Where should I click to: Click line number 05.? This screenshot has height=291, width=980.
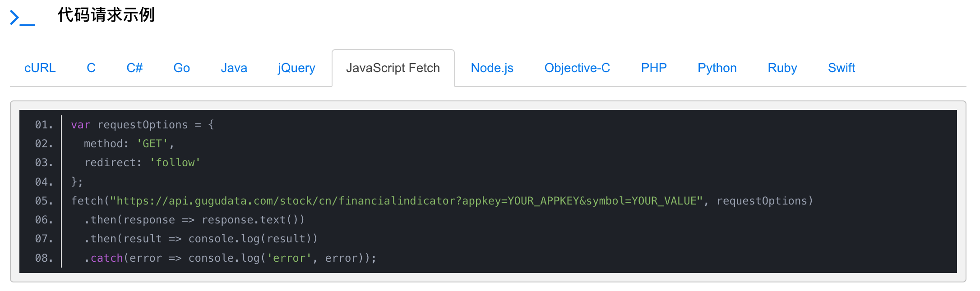[x=44, y=201]
